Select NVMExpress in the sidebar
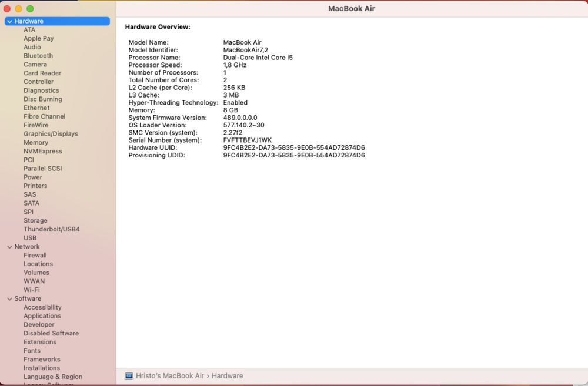This screenshot has width=588, height=386. coord(43,151)
